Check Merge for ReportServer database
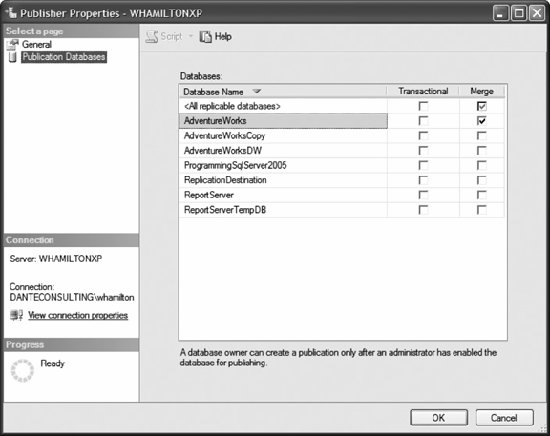This screenshot has width=550, height=436. (x=482, y=195)
